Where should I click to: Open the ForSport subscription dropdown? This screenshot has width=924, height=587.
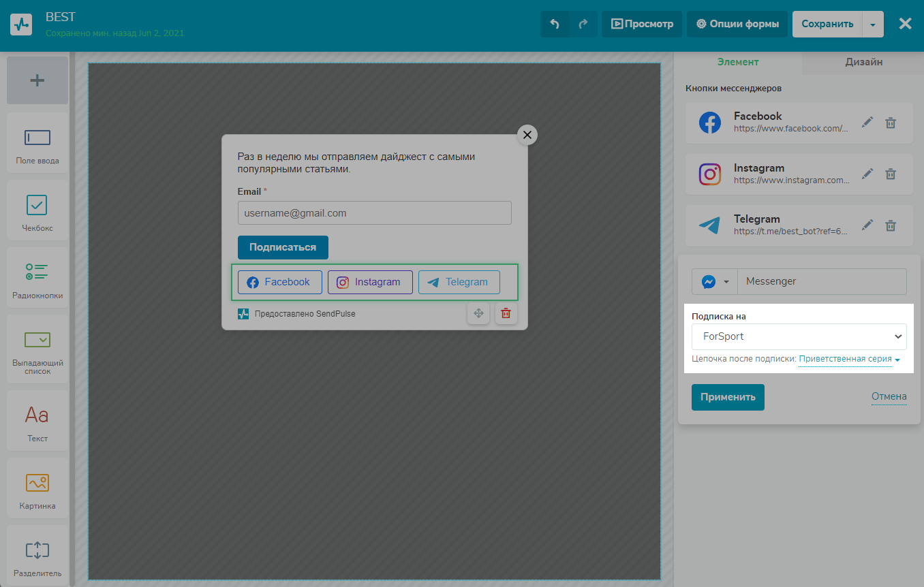click(799, 336)
